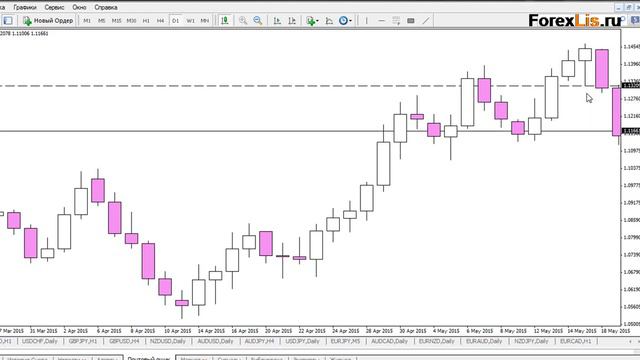This screenshot has height=360, width=640.
Task: Select the MN monthly timeframe
Action: pos(205,20)
